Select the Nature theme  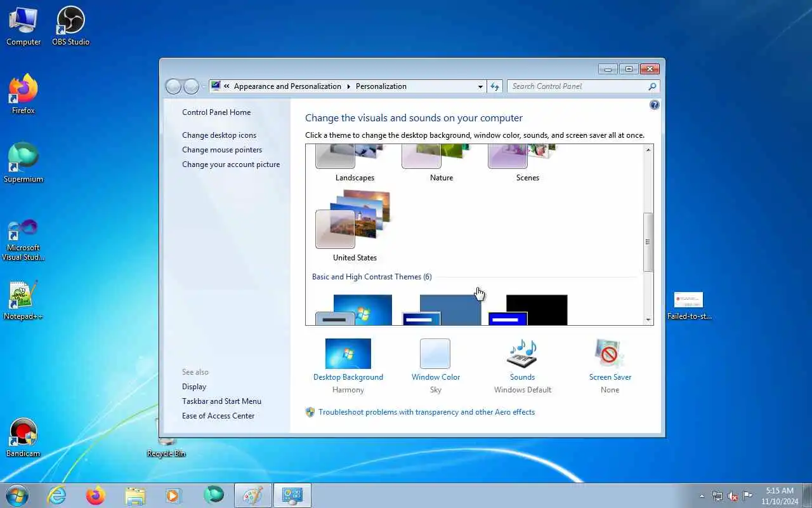click(x=442, y=164)
